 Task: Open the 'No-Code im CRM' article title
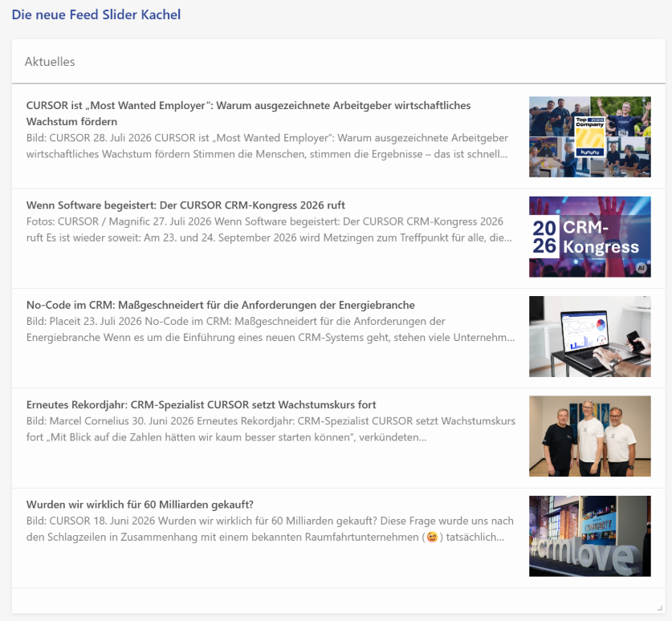(220, 305)
